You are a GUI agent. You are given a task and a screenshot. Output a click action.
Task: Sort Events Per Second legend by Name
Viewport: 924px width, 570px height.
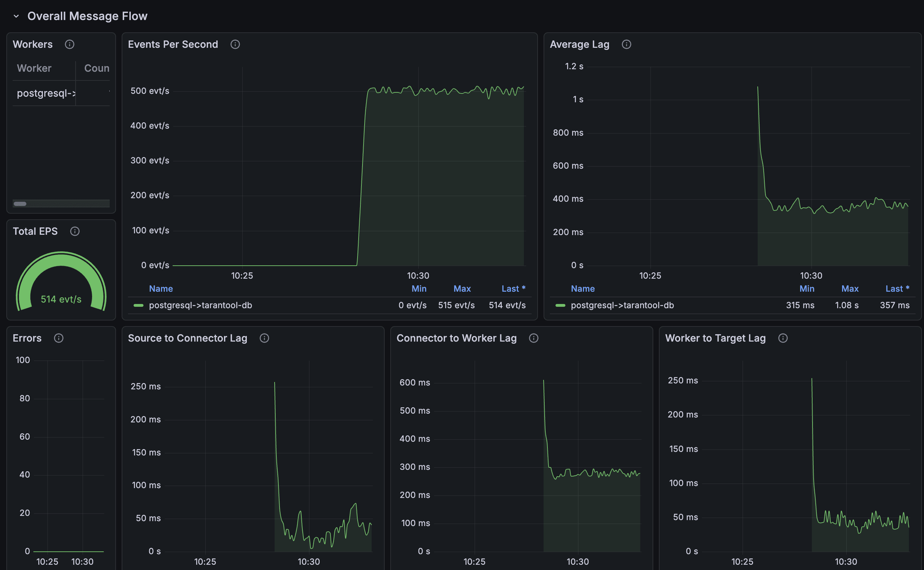click(x=161, y=289)
